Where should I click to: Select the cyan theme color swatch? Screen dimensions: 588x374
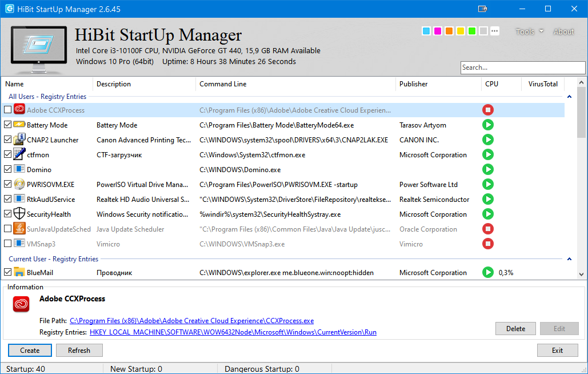tap(426, 31)
